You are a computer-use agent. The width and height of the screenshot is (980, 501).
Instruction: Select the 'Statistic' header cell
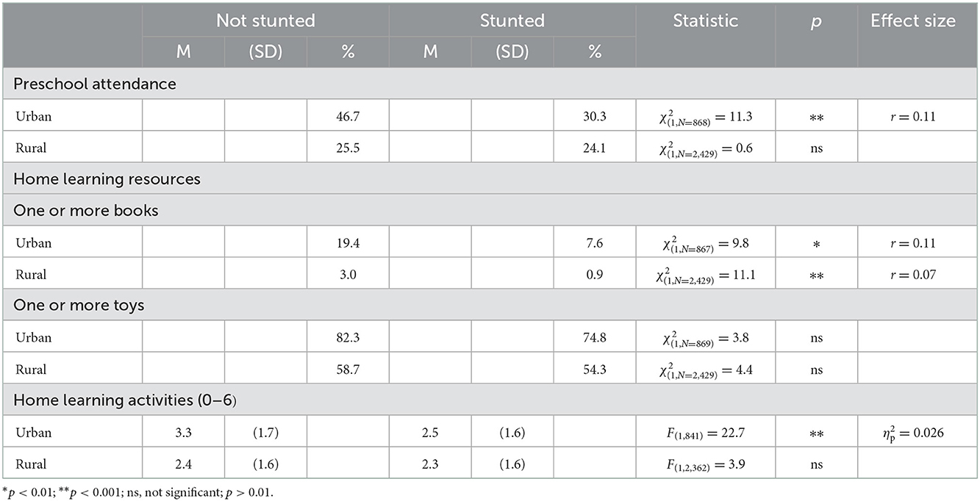pos(705,37)
